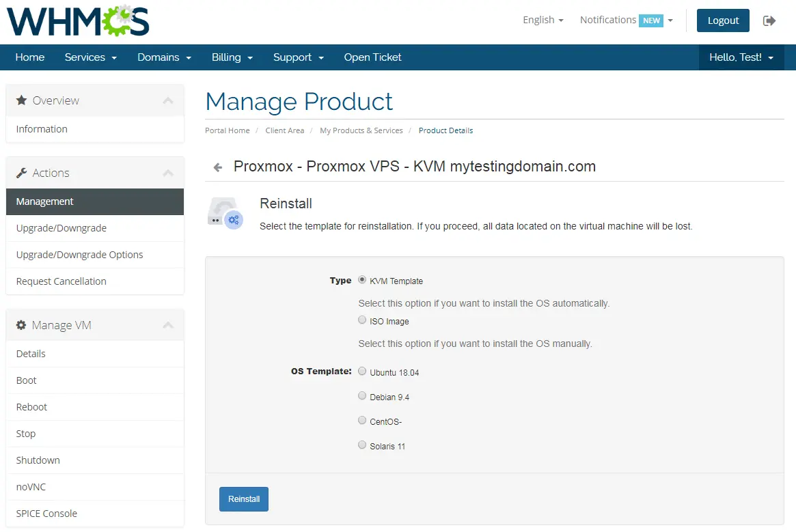Go to Home in navigation bar
Screen dimensions: 796x532
tap(30, 57)
